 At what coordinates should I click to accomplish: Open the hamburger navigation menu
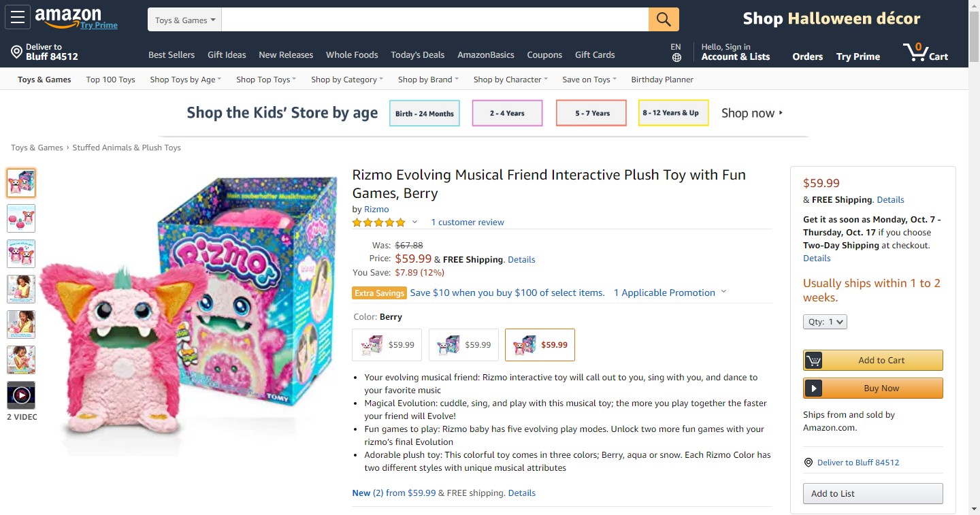click(18, 17)
